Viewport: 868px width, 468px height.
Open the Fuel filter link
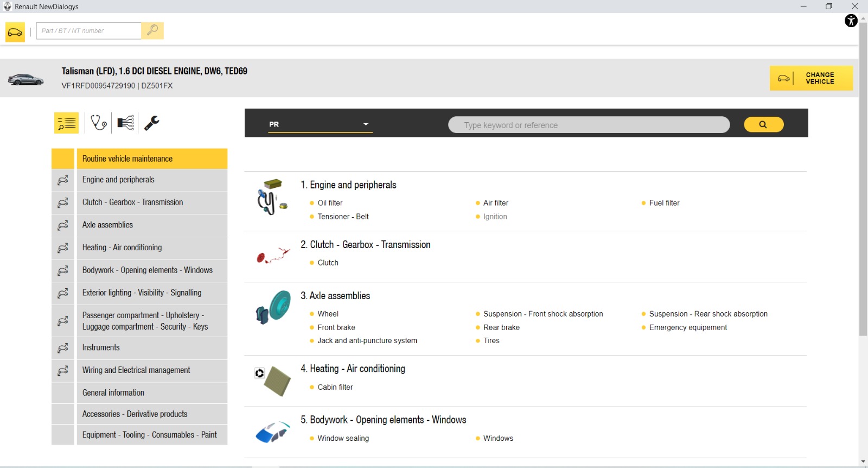tap(664, 203)
